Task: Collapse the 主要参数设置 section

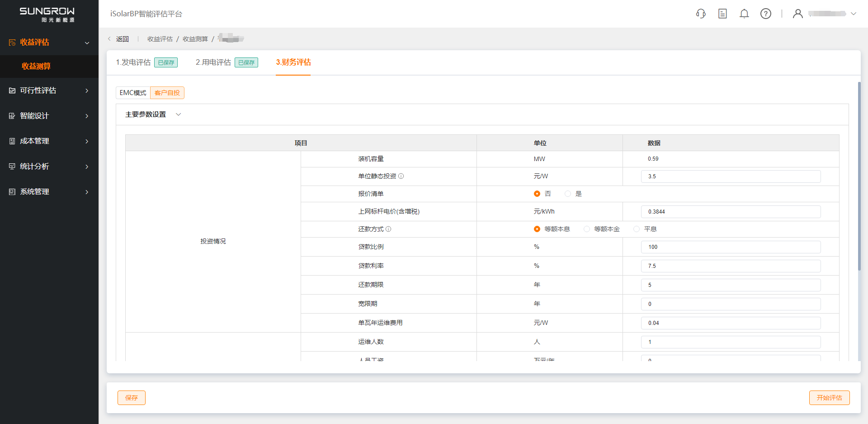Action: tap(179, 114)
